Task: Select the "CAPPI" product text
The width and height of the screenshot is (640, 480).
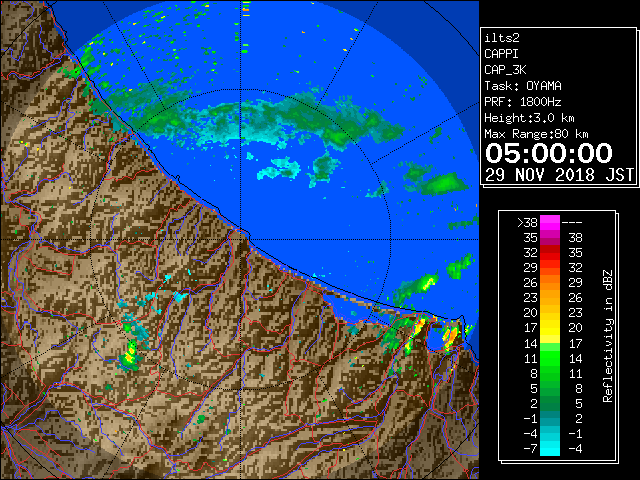Action: [x=501, y=54]
